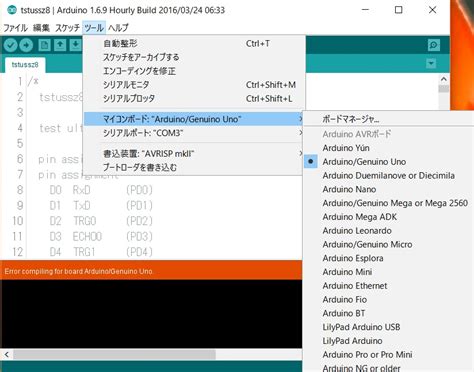Open the tab dropdown arrow on tab bar
This screenshot has height=372, width=474.
(x=431, y=63)
